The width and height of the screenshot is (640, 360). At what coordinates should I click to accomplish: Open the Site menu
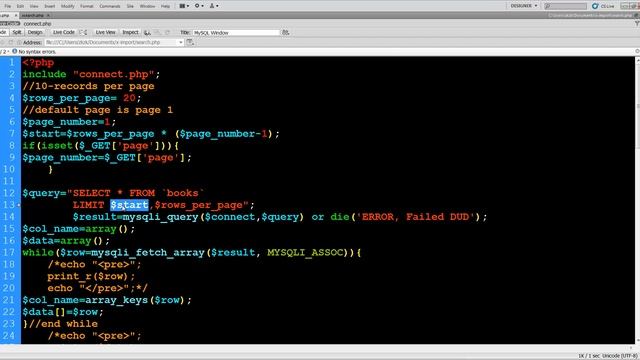click(130, 6)
